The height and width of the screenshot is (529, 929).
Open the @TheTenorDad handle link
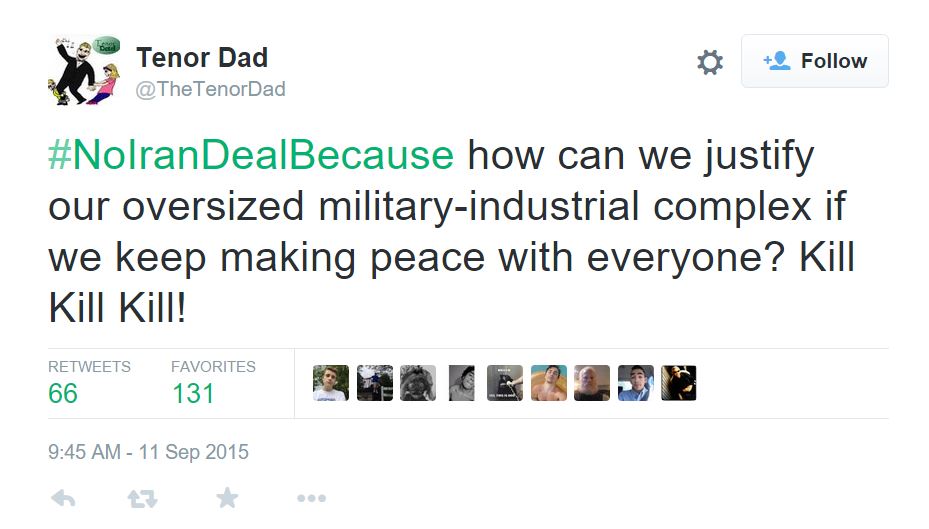click(x=210, y=89)
